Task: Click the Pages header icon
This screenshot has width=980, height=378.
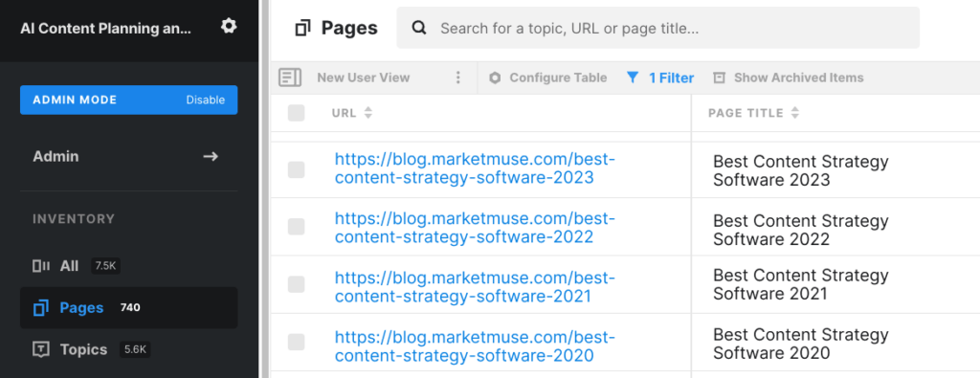Action: (x=302, y=28)
